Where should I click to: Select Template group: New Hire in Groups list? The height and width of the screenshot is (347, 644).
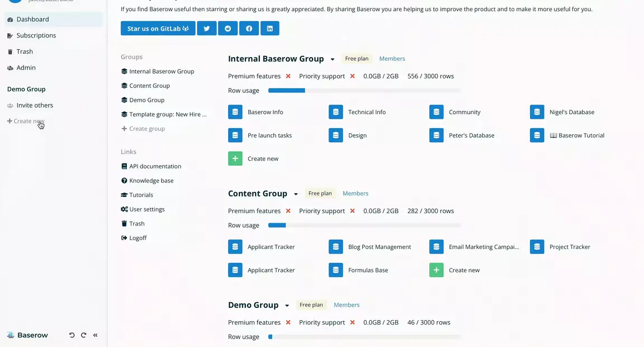coord(167,114)
